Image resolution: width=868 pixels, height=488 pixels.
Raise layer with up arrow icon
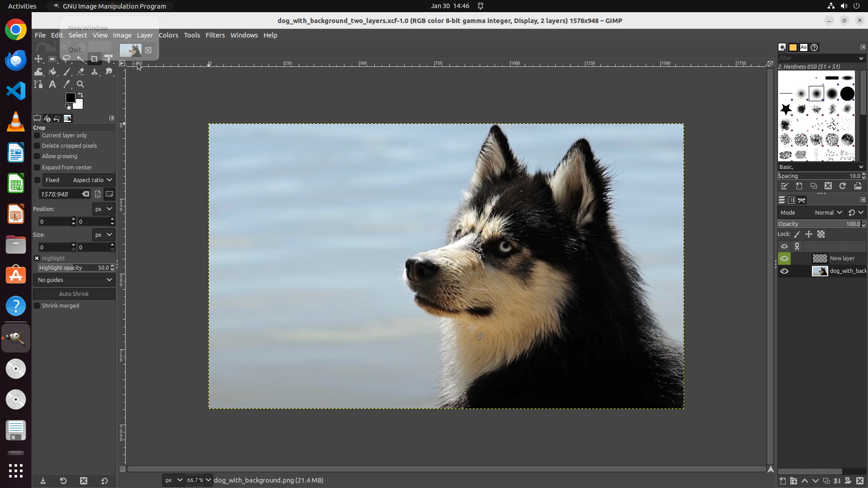click(x=804, y=481)
